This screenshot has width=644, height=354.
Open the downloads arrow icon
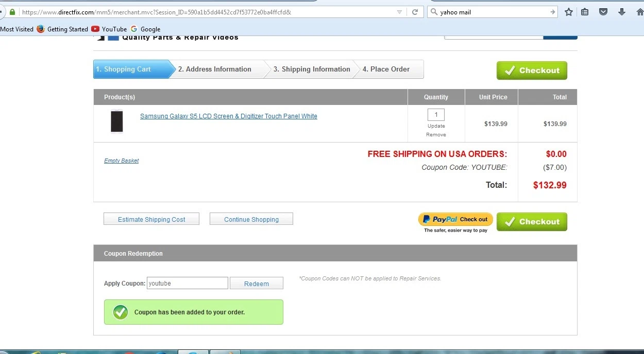pyautogui.click(x=622, y=12)
